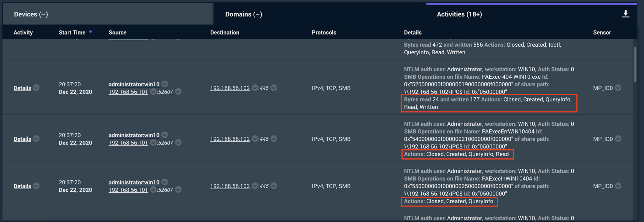The image size is (644, 222).
Task: Open chevron after source port 52607 in PAExecInWIN10404 row
Action: click(178, 190)
